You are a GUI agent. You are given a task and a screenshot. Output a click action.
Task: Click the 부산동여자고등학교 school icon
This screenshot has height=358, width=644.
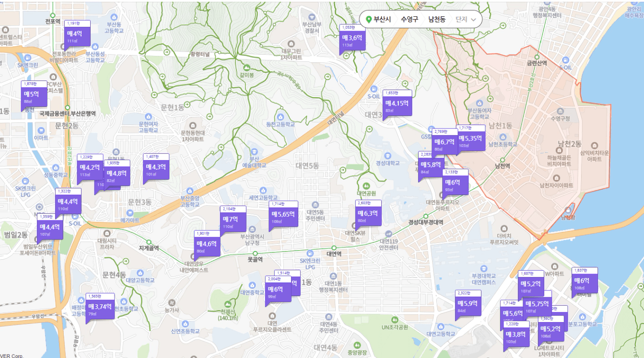(x=480, y=103)
